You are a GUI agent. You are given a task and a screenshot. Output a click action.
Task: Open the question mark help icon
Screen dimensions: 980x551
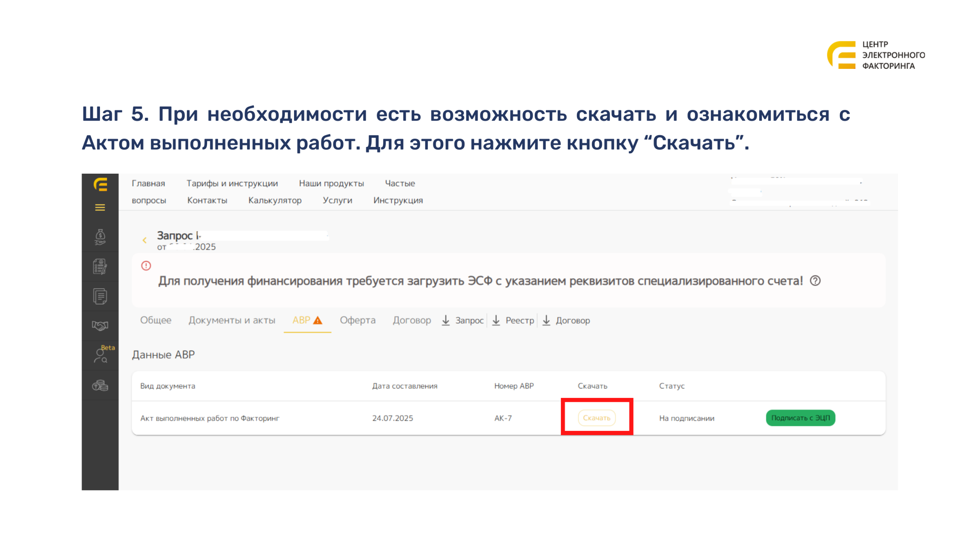[x=815, y=280]
